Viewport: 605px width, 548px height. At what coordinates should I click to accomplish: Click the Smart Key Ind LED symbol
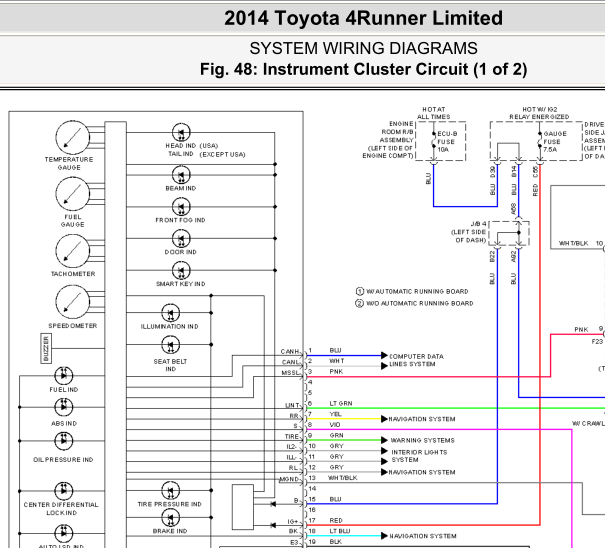[181, 271]
